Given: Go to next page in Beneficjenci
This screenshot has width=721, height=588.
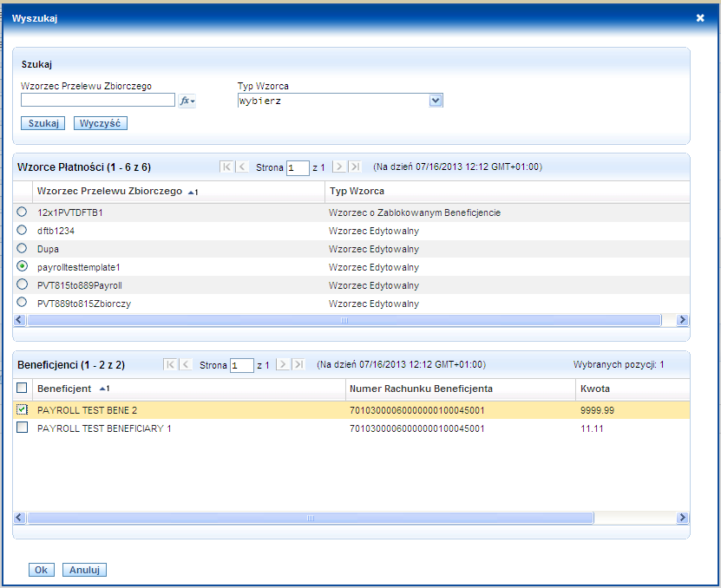Looking at the screenshot, I should point(283,364).
